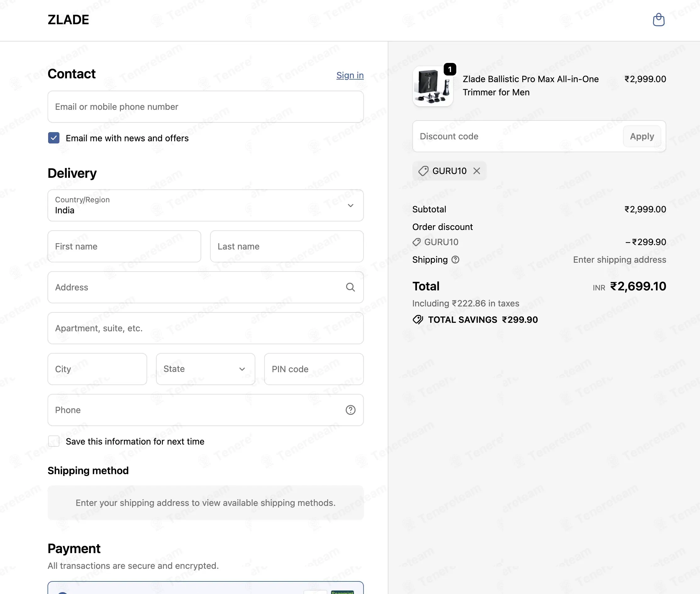Click the Shipping method heading
The width and height of the screenshot is (700, 594).
(88, 470)
